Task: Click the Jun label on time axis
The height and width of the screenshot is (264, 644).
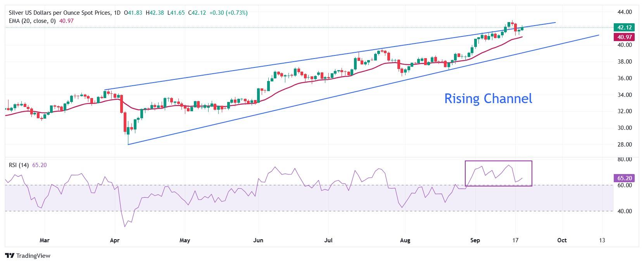Action: click(258, 240)
